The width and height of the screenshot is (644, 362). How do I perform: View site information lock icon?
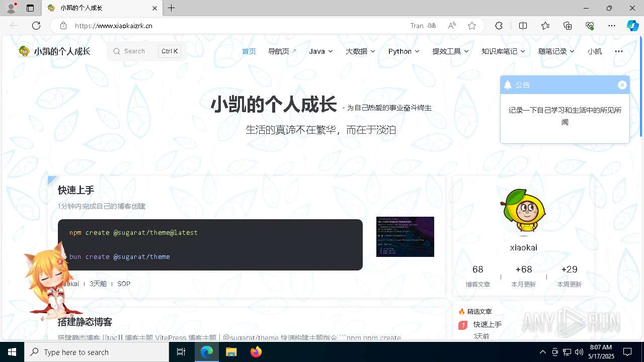[63, 26]
